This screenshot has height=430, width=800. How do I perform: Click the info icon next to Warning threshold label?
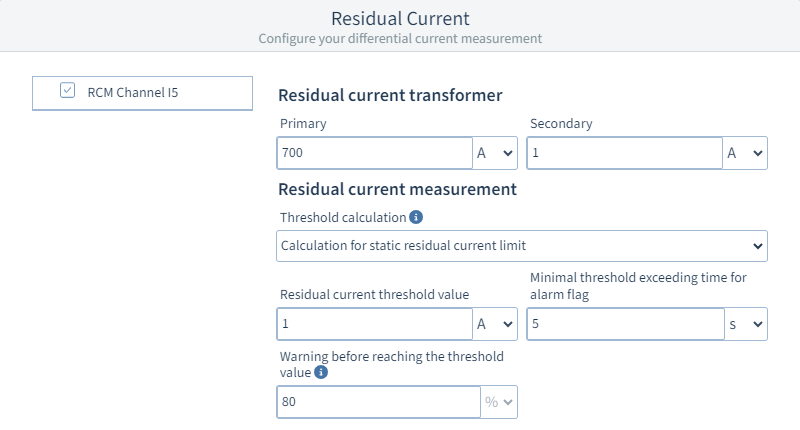321,372
